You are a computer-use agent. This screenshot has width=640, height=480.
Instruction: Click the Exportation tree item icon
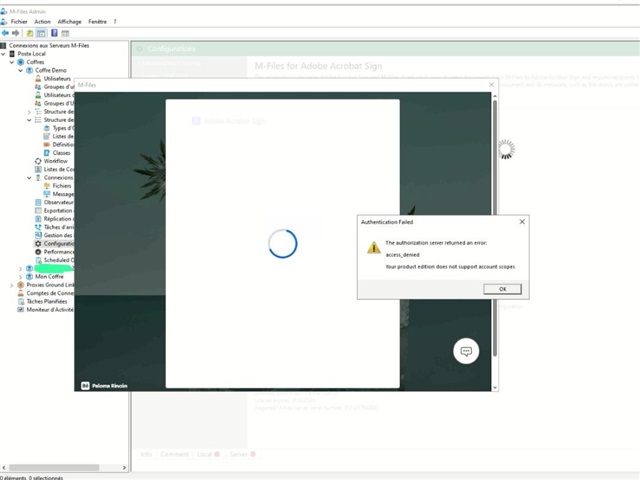pos(38,211)
